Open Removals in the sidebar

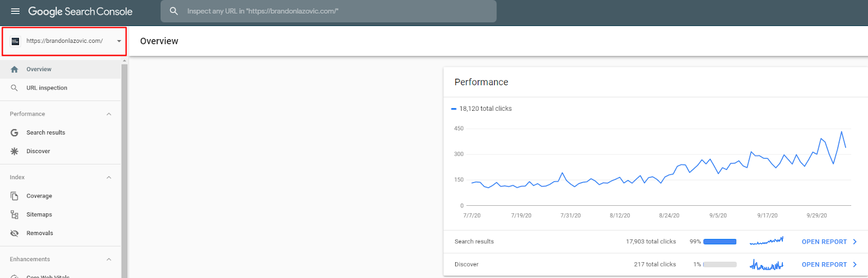pos(60,233)
